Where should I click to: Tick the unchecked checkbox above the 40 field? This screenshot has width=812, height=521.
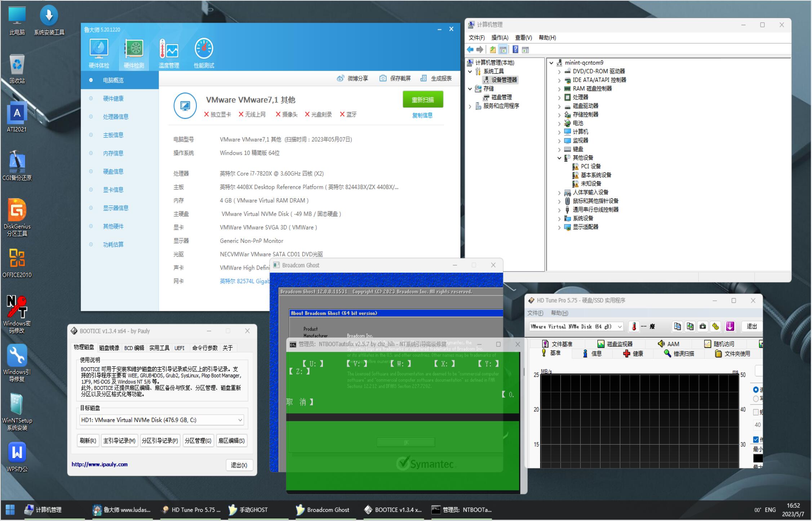pos(756,412)
